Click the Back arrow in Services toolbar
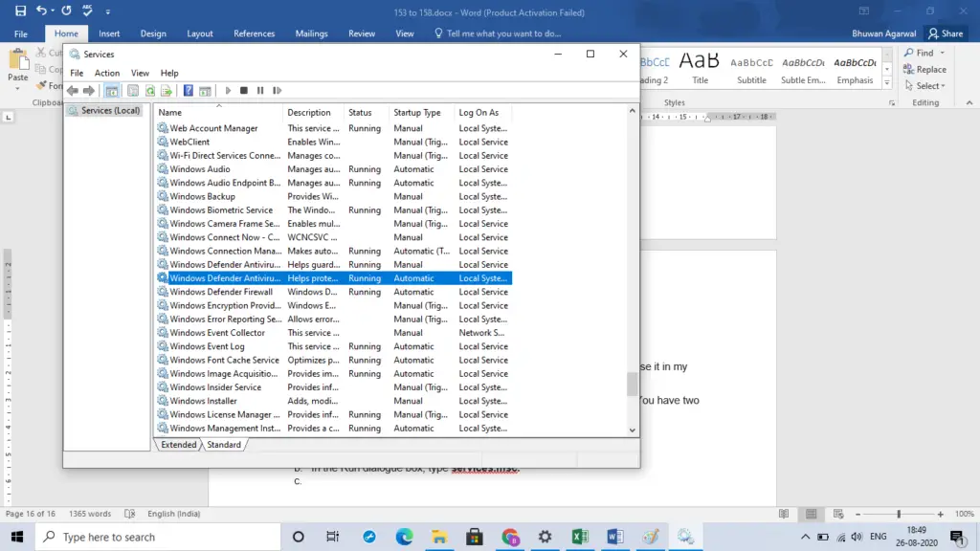Viewport: 980px width, 551px height. coord(73,91)
